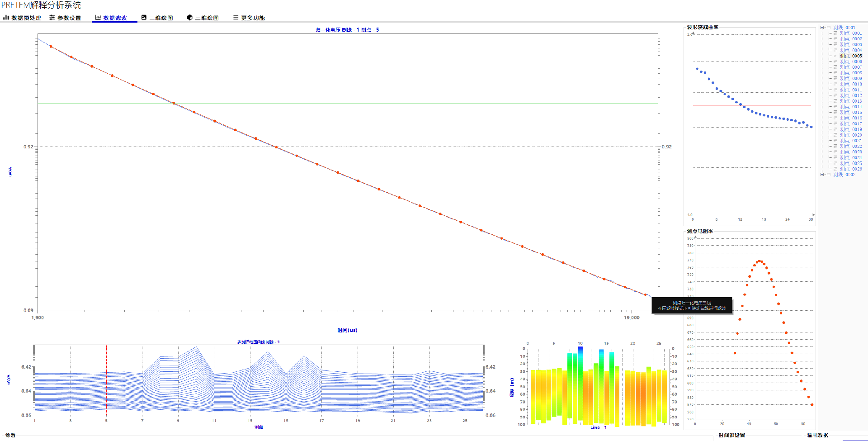Select 测点 0010 in the tree
This screenshot has height=441, width=868.
click(851, 84)
